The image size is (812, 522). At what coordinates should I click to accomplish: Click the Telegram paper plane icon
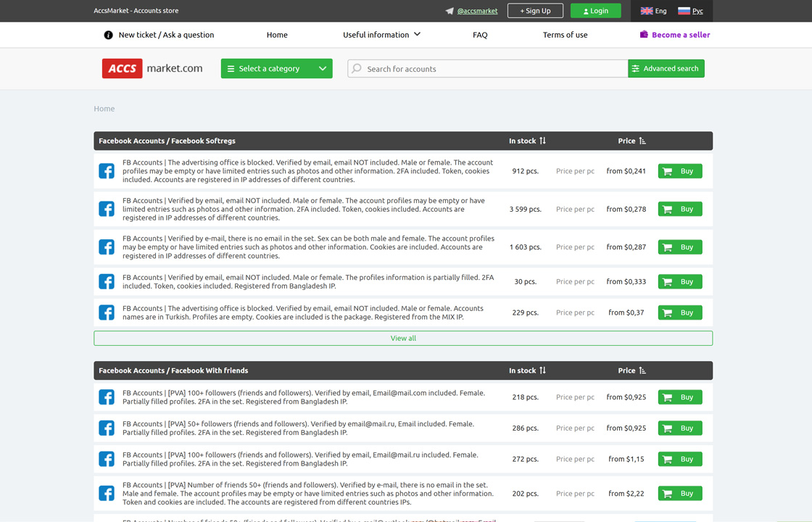[449, 11]
